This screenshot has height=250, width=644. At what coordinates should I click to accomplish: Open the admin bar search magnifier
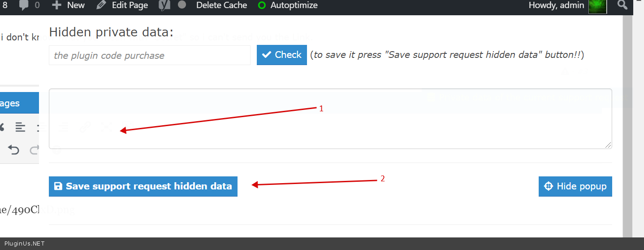coord(622,5)
